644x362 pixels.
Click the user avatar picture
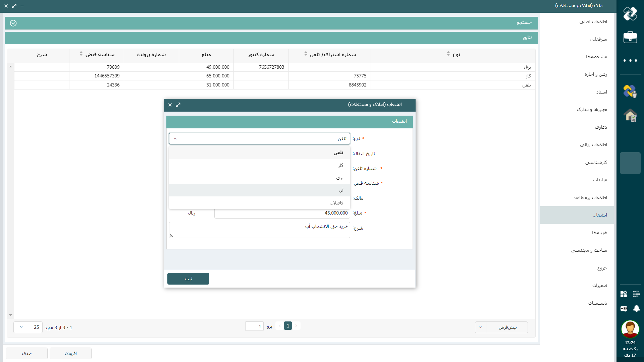[x=630, y=329]
